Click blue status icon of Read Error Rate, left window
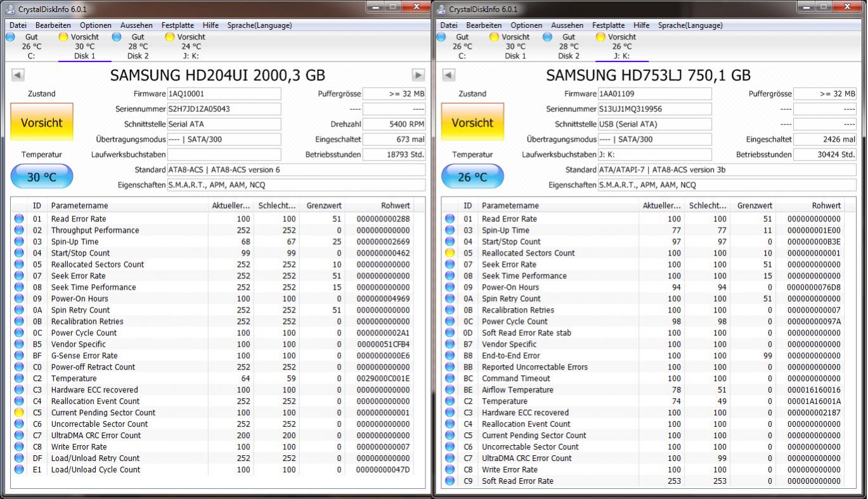The image size is (868, 499). point(19,219)
